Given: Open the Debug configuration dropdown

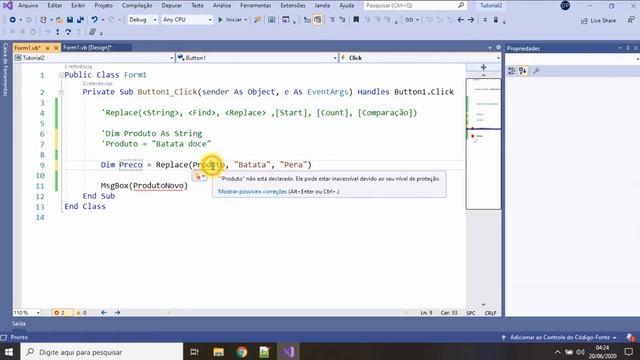Looking at the screenshot, I should (x=142, y=20).
